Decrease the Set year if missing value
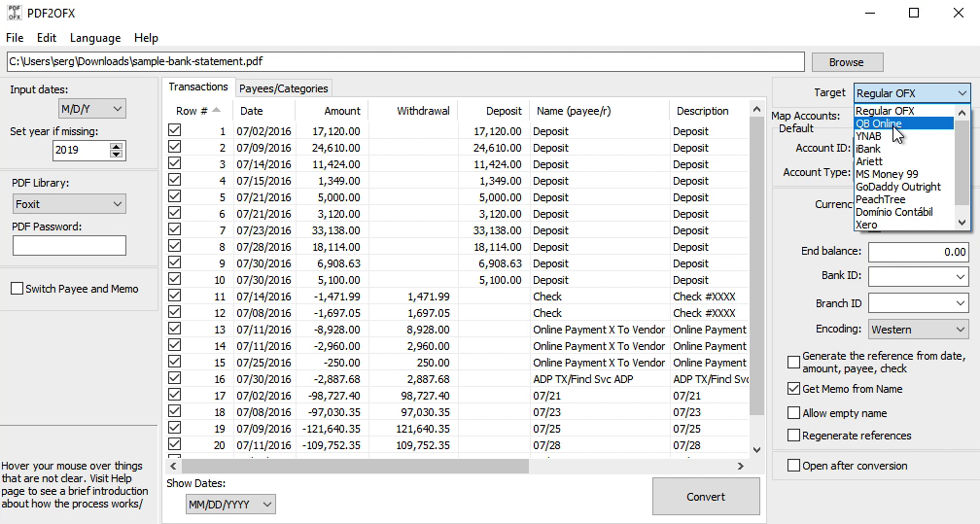The height and width of the screenshot is (524, 980). [x=117, y=154]
